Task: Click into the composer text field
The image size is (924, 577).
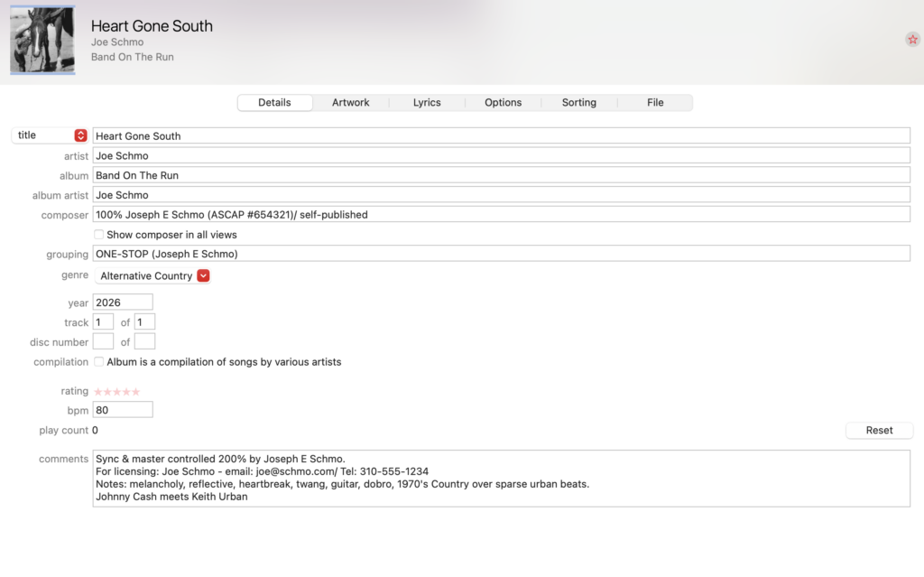Action: (501, 215)
